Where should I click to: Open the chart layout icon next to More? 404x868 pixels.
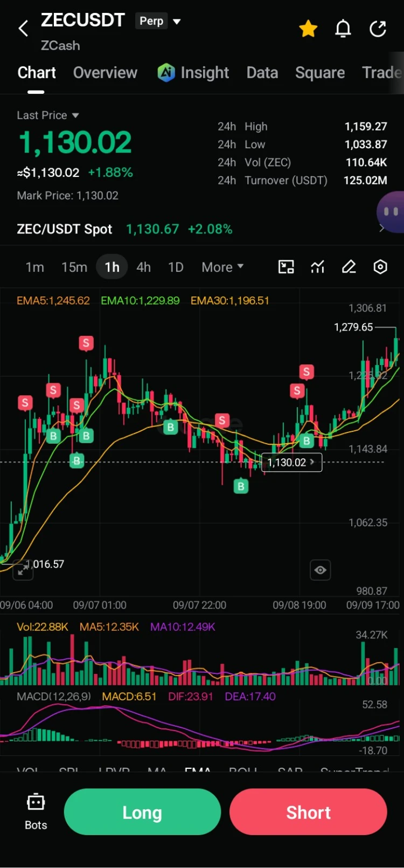coord(286,267)
